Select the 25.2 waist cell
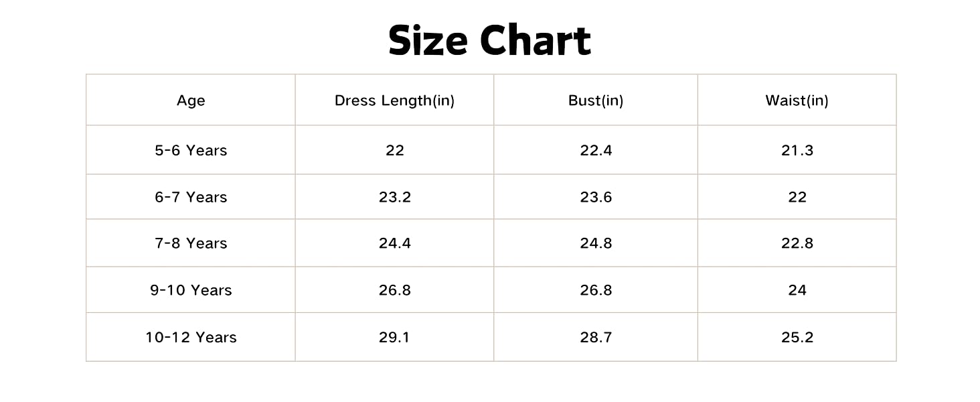This screenshot has width=980, height=402. (797, 337)
